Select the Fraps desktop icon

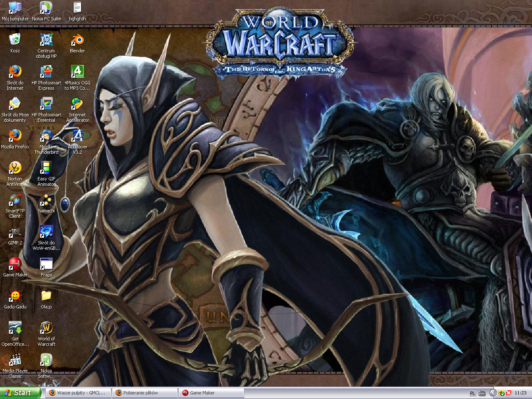pos(46,264)
